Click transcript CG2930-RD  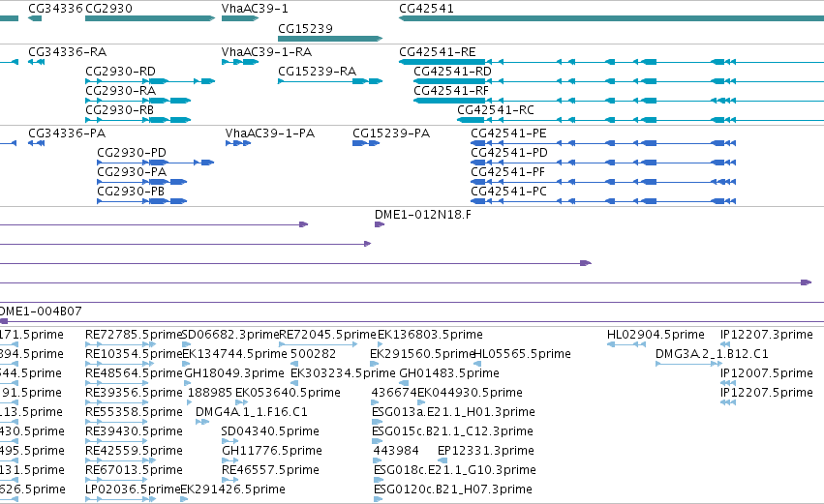point(120,72)
